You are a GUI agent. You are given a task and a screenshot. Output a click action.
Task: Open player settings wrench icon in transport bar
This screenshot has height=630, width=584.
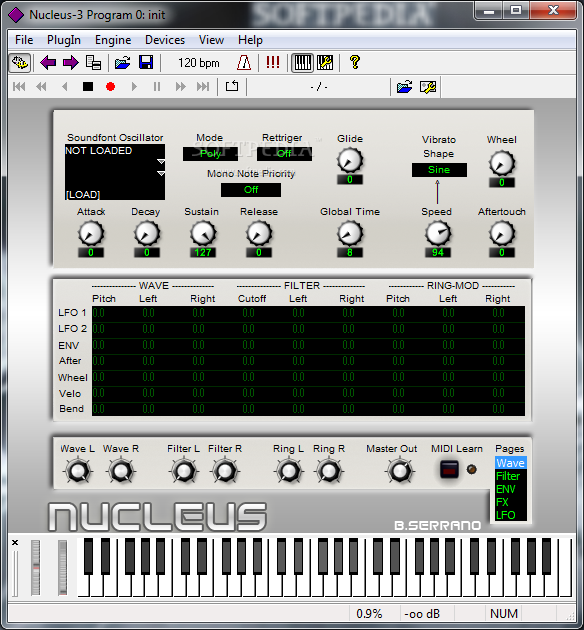coord(428,87)
